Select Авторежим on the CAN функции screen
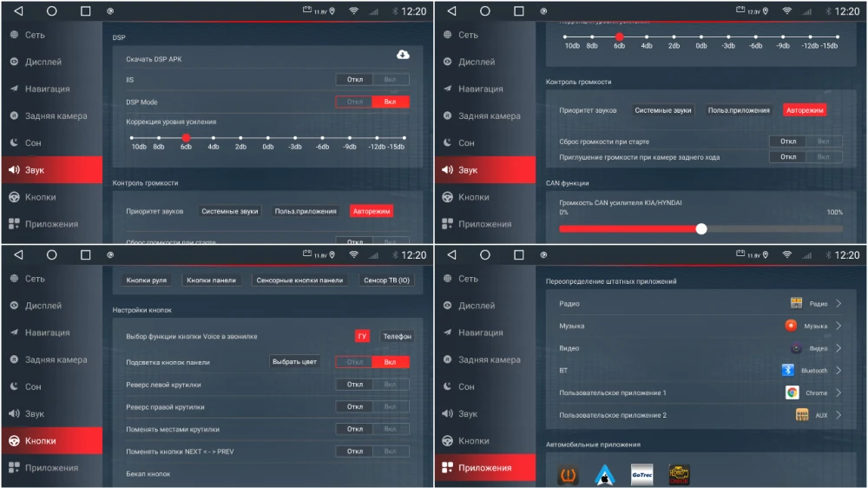Screen dimensions: 868x488 (x=805, y=110)
